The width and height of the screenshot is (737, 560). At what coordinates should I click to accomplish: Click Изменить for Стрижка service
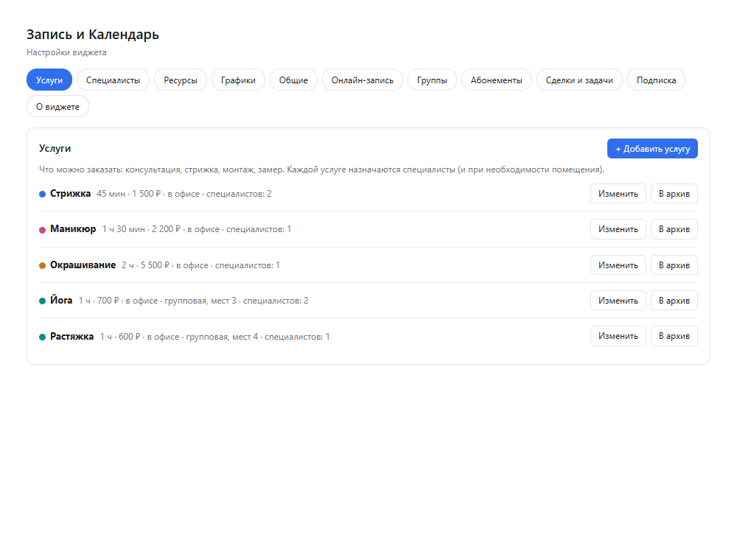coord(618,194)
